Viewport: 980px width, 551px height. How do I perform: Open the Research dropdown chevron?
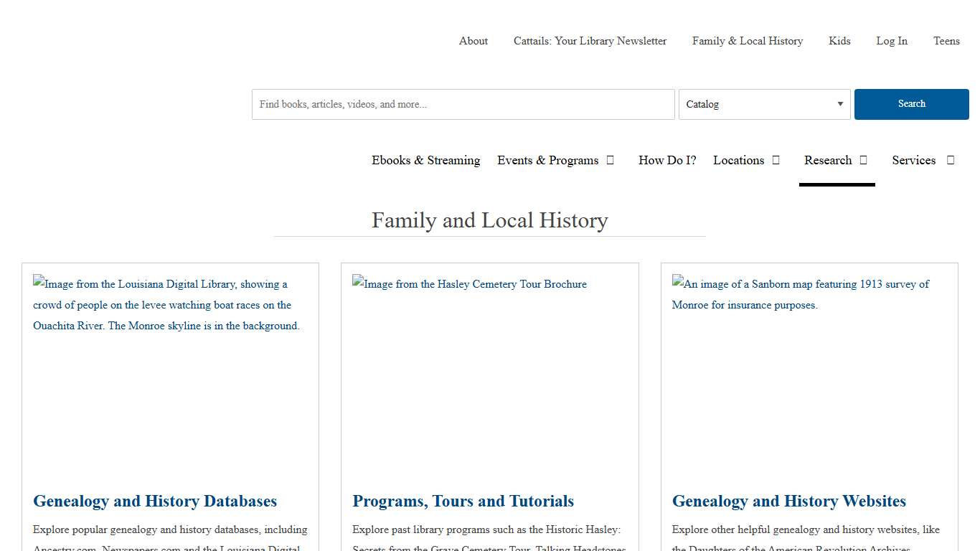point(862,160)
